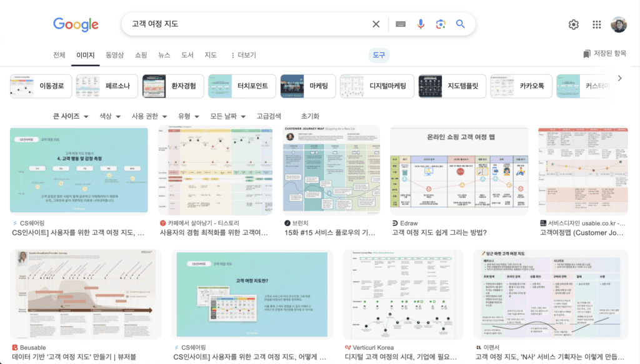Click 초기화 reset link
640x364 pixels.
[x=310, y=116]
